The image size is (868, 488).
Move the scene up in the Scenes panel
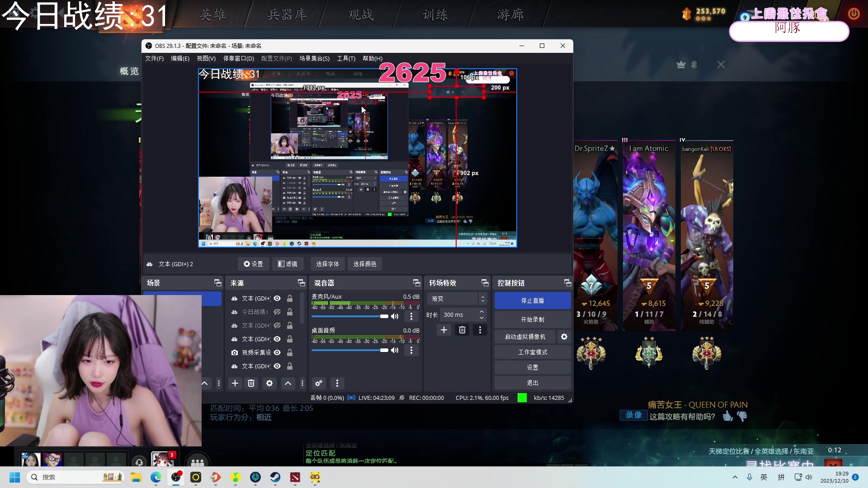[x=205, y=383]
